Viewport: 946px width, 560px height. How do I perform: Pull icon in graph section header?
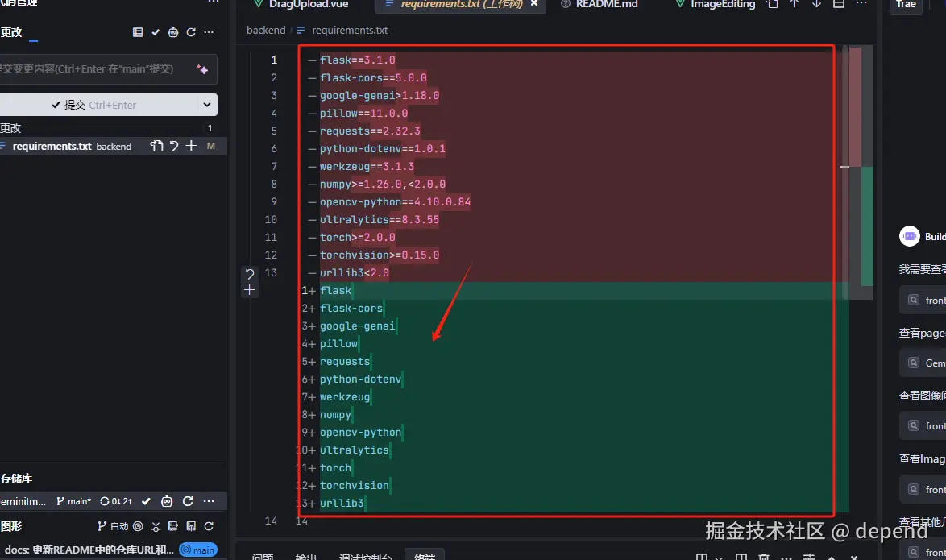pos(173,526)
